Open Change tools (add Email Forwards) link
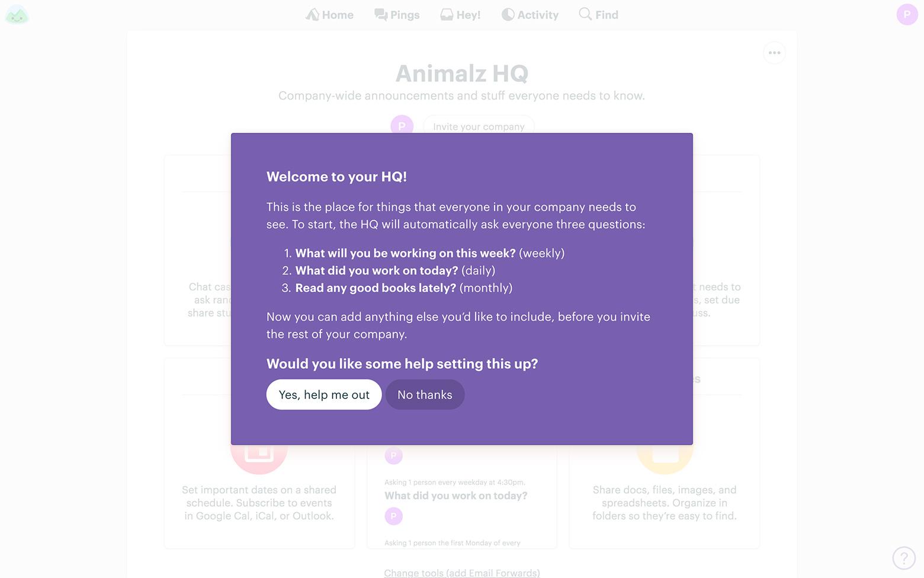The image size is (924, 578). point(462,573)
